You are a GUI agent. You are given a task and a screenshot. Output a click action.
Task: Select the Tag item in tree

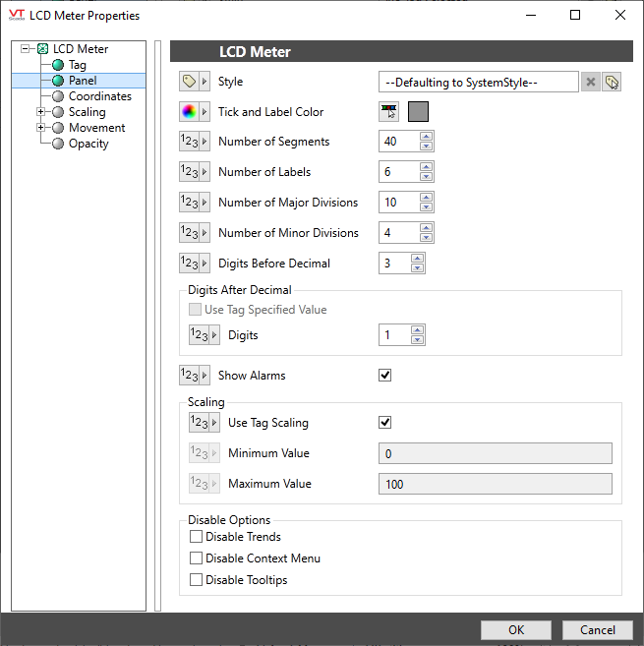tap(77, 65)
